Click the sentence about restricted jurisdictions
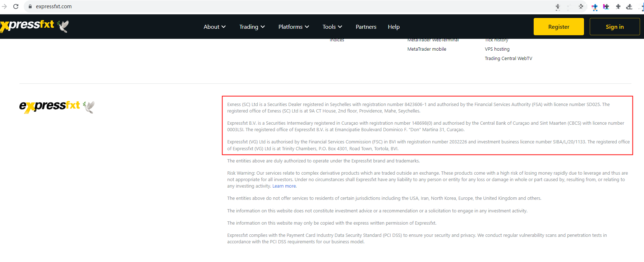644x262 pixels. (384, 198)
